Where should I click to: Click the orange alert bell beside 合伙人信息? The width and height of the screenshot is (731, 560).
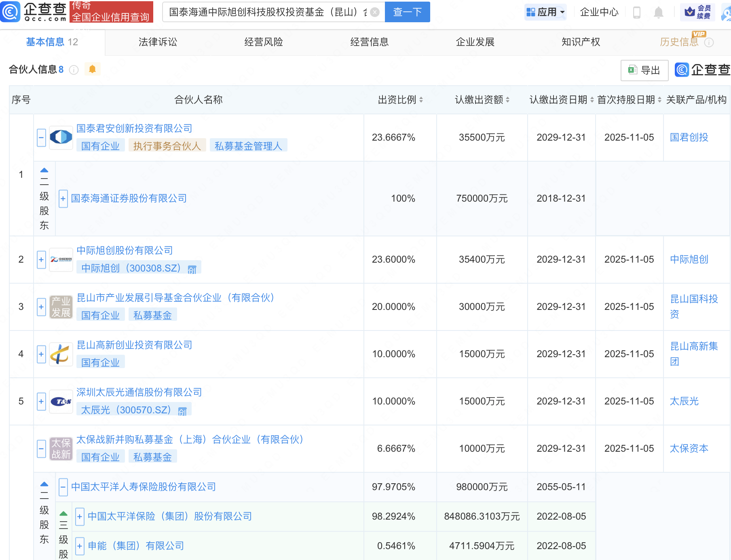92,69
